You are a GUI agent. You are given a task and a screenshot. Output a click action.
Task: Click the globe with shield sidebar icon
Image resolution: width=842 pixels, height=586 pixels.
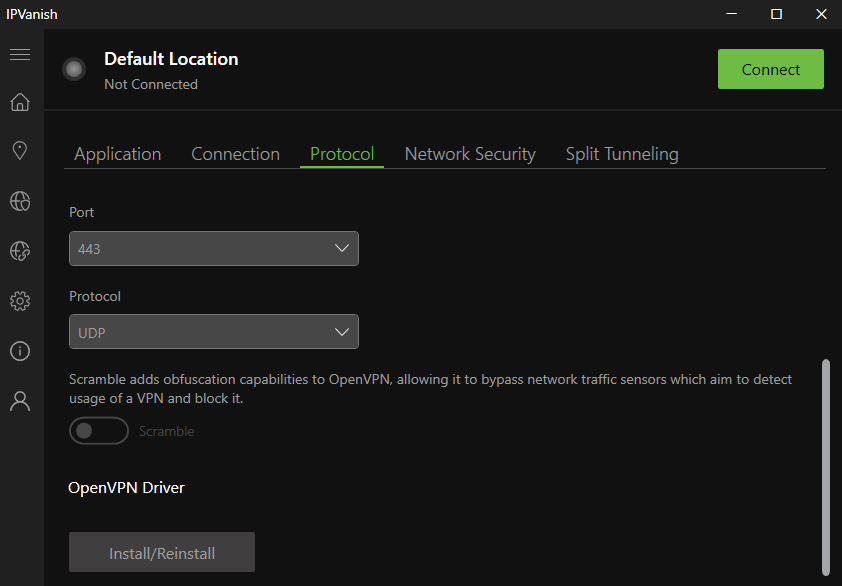click(20, 201)
